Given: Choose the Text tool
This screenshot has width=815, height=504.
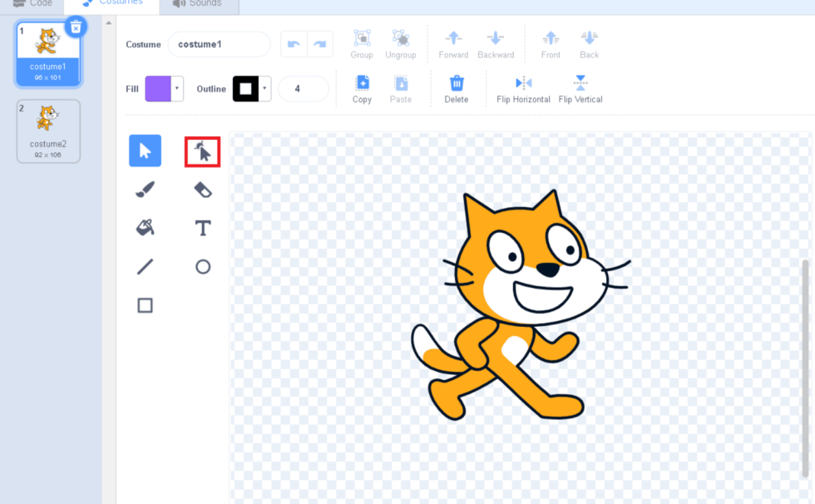Looking at the screenshot, I should [202, 228].
